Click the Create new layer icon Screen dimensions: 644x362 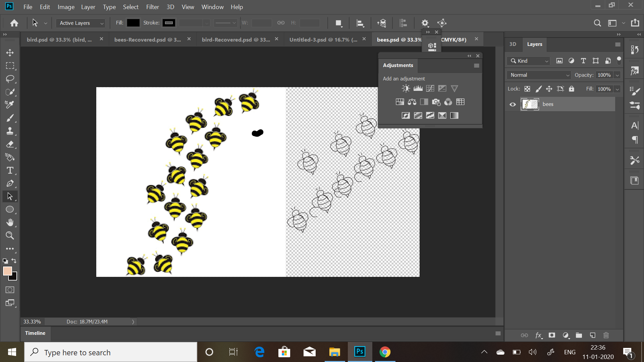[x=593, y=335]
